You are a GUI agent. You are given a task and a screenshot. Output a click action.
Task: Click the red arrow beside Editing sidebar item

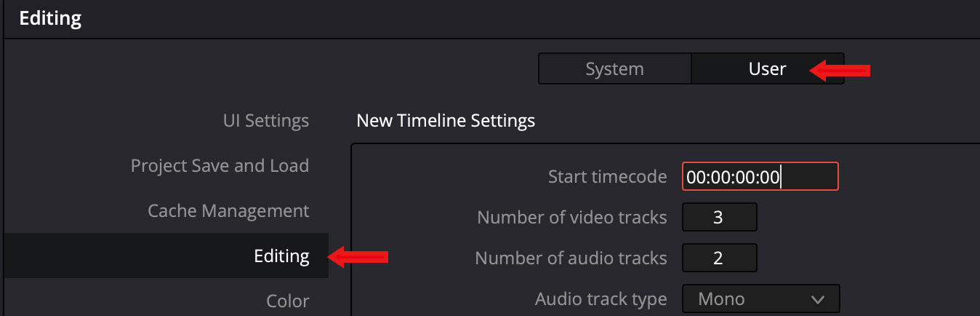(358, 256)
